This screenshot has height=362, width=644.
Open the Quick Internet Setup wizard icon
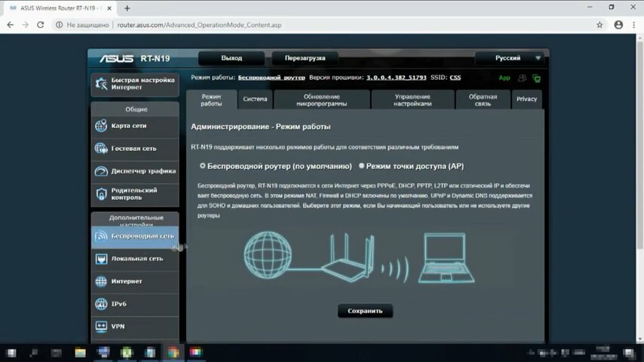pyautogui.click(x=101, y=84)
